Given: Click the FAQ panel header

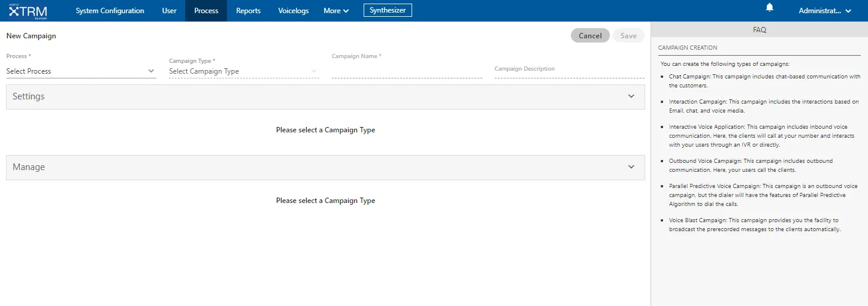Looking at the screenshot, I should pyautogui.click(x=759, y=29).
